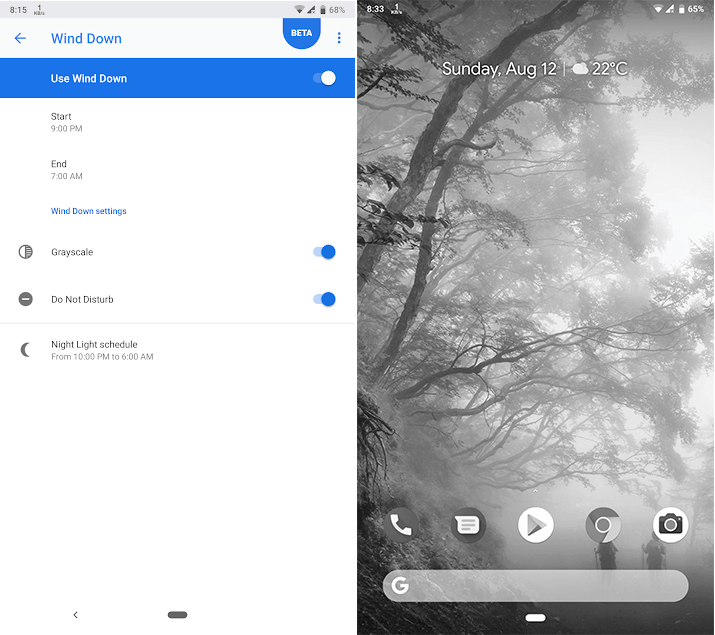Open the Camera app
Screen dimensions: 715x635
(670, 525)
